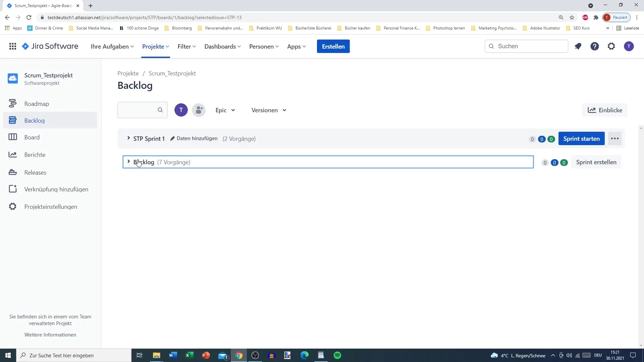644x362 pixels.
Task: Click Daten hinzufügen link for Sprint 1
Action: 193,138
